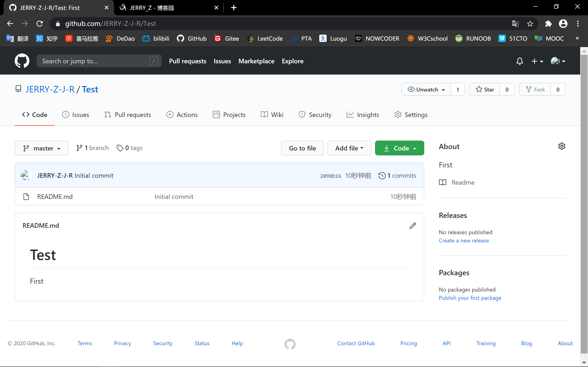Reload the page with refresh icon
Image resolution: width=588 pixels, height=367 pixels.
point(40,24)
